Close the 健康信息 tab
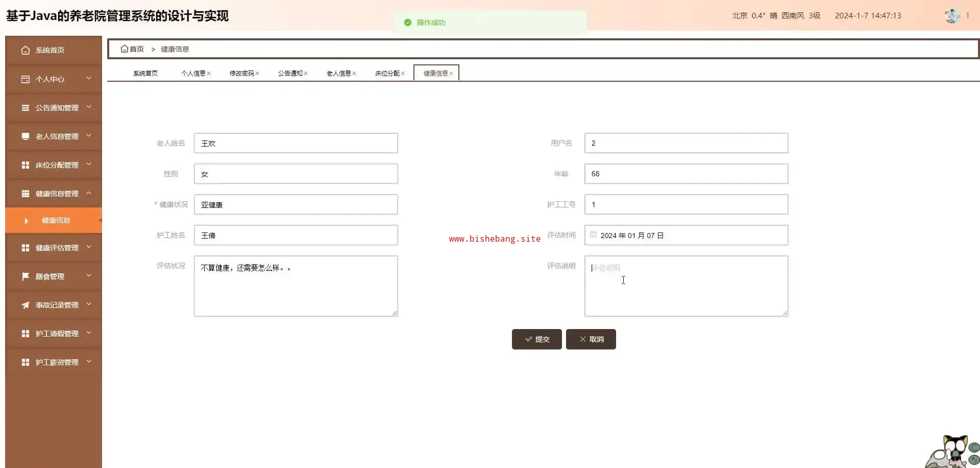980x468 pixels. pos(451,74)
